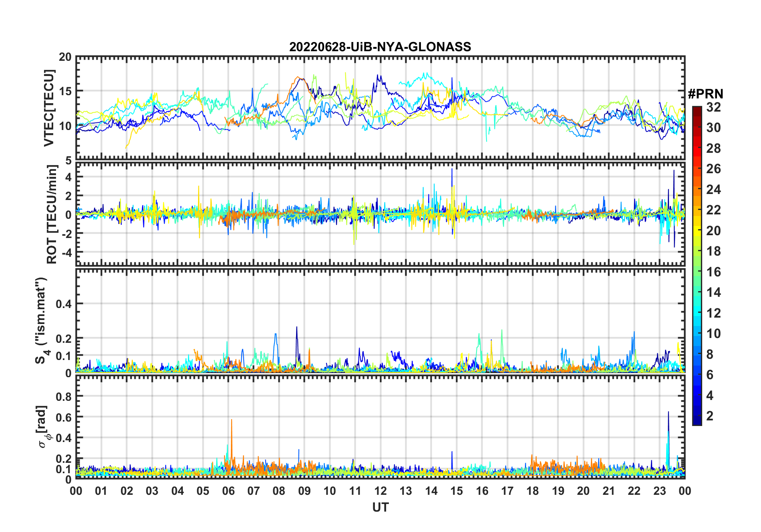Click the "#PRN" colorbar title
761x532 pixels.
705,94
